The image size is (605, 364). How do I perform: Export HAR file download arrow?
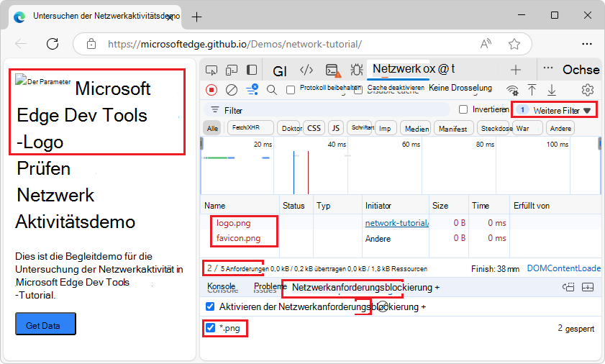tap(552, 90)
